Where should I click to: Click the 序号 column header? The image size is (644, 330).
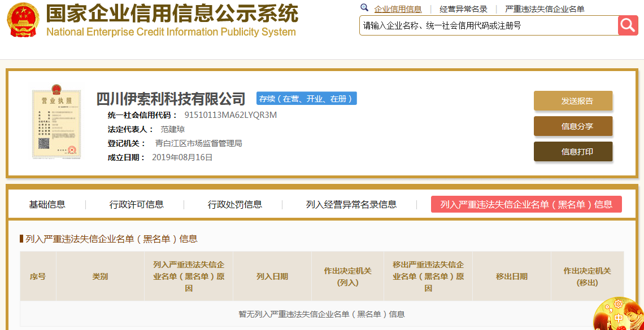(x=38, y=276)
